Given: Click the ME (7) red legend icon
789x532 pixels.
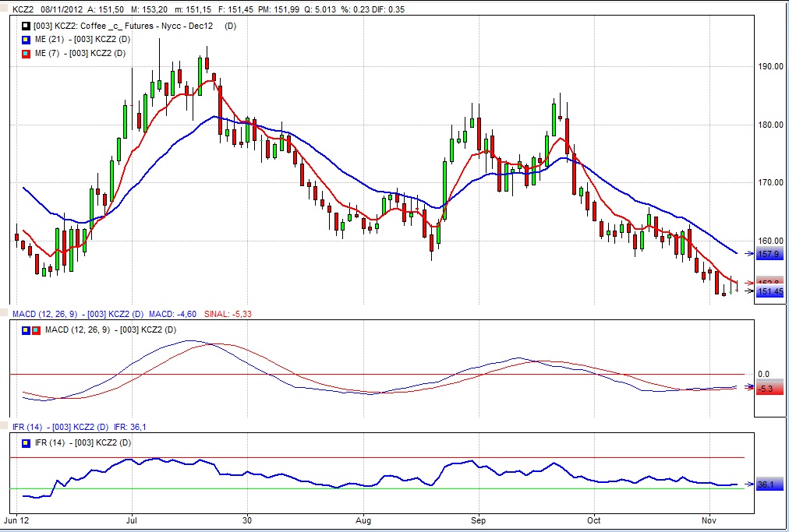Looking at the screenshot, I should (x=26, y=53).
